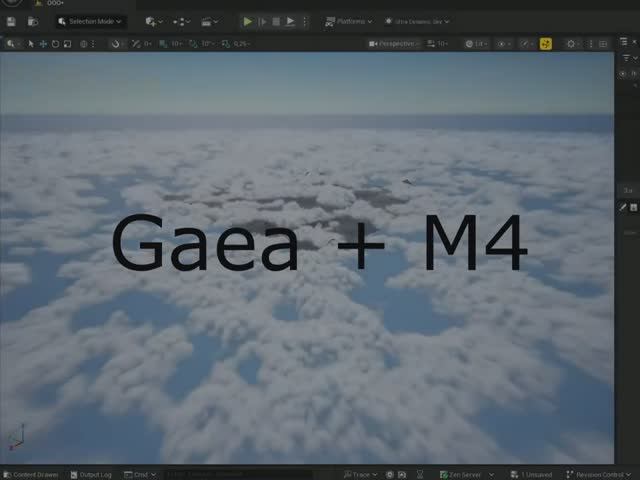640x480 pixels.
Task: Open the Revision Control menu
Action: click(x=599, y=475)
